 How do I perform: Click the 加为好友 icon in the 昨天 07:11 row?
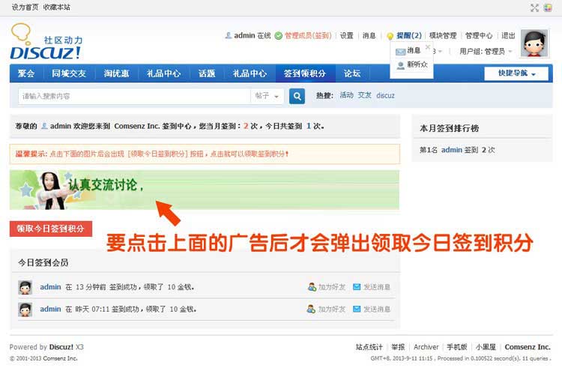311,309
